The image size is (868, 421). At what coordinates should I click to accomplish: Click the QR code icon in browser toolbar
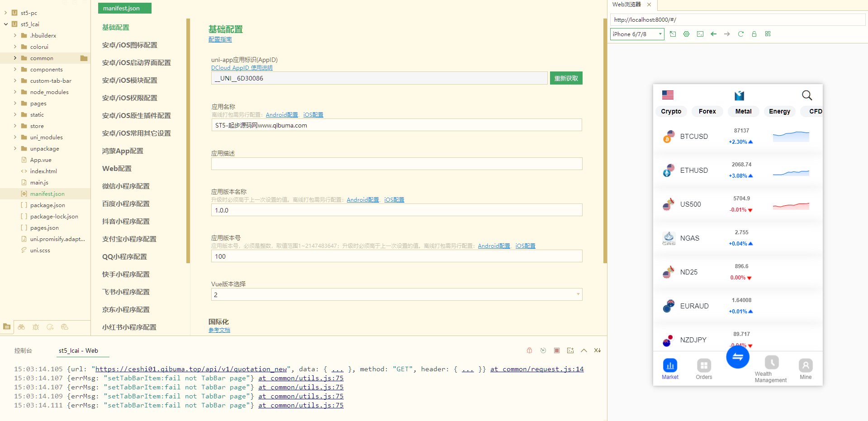(x=768, y=34)
